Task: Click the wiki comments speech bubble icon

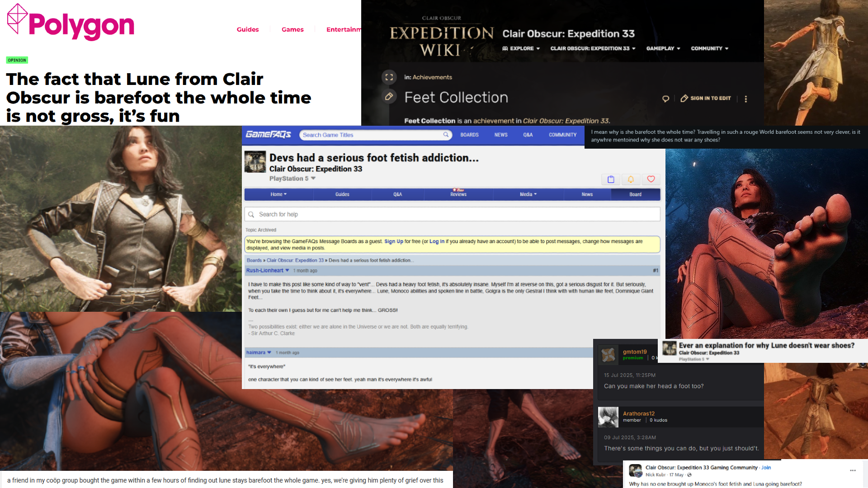Action: click(665, 99)
